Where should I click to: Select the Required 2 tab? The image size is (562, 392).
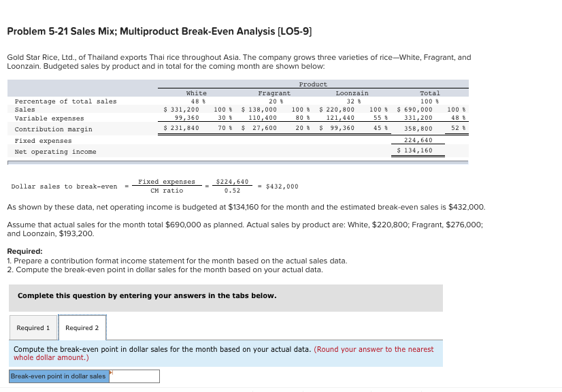pos(82,327)
